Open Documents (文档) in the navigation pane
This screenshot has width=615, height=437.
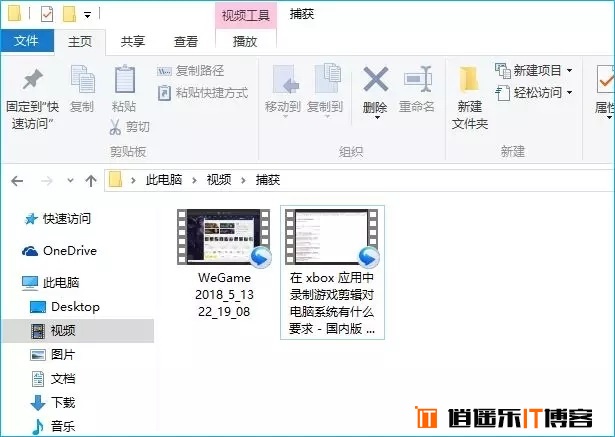(53, 379)
